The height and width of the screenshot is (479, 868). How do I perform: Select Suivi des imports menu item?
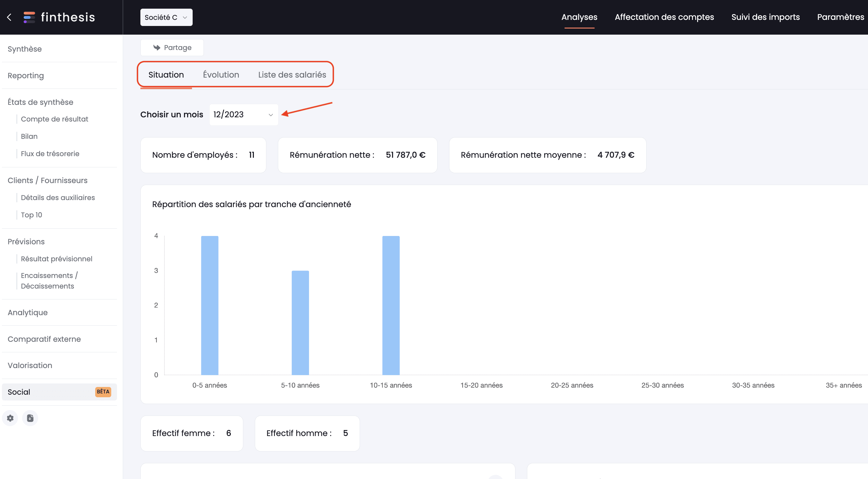coord(766,17)
